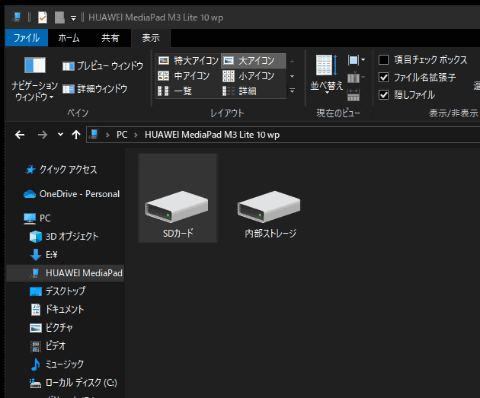Open the 並べ替え sort dropdown

point(326,74)
